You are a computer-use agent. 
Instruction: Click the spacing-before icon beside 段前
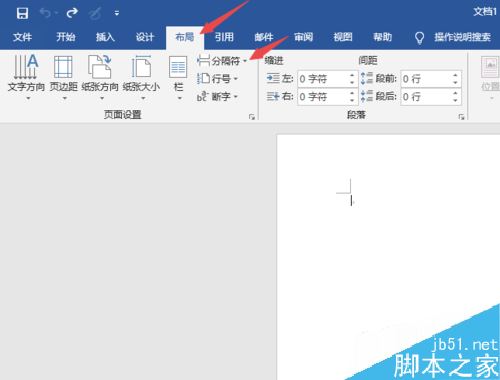[x=367, y=79]
